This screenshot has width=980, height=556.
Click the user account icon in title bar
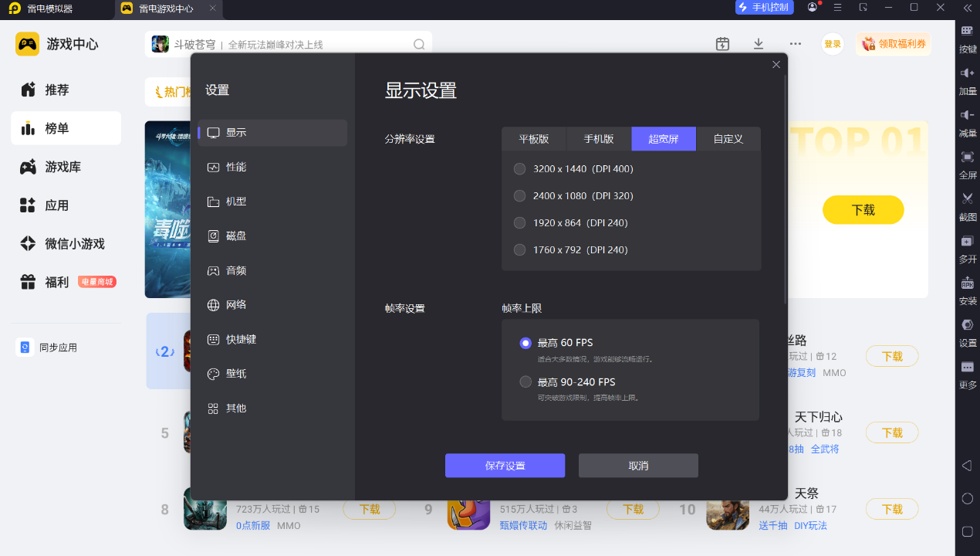(x=813, y=7)
